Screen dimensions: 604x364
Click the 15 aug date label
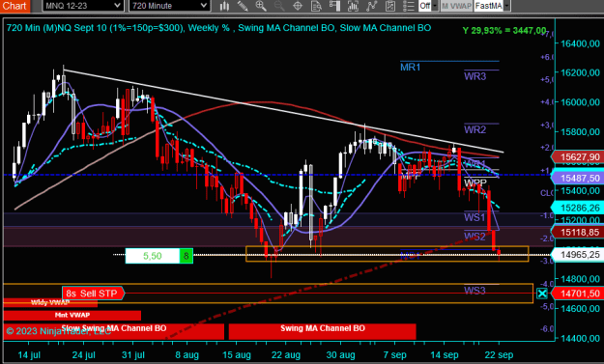237,354
